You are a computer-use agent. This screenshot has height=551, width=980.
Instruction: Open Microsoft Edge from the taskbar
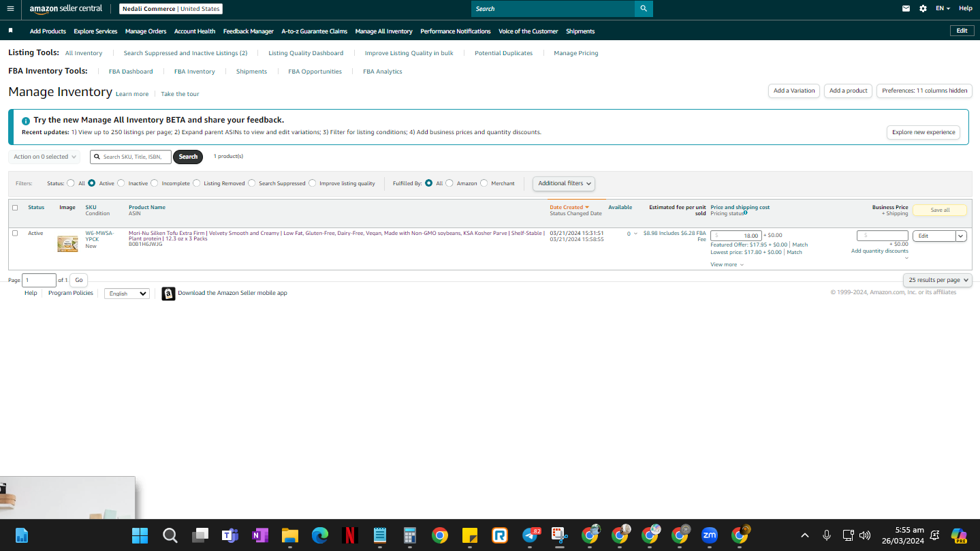320,535
